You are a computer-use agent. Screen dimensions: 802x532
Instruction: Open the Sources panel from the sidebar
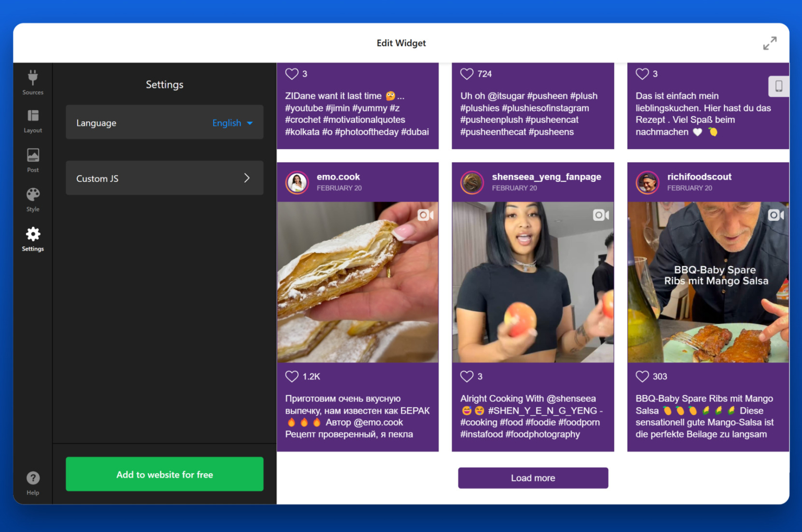coord(32,81)
